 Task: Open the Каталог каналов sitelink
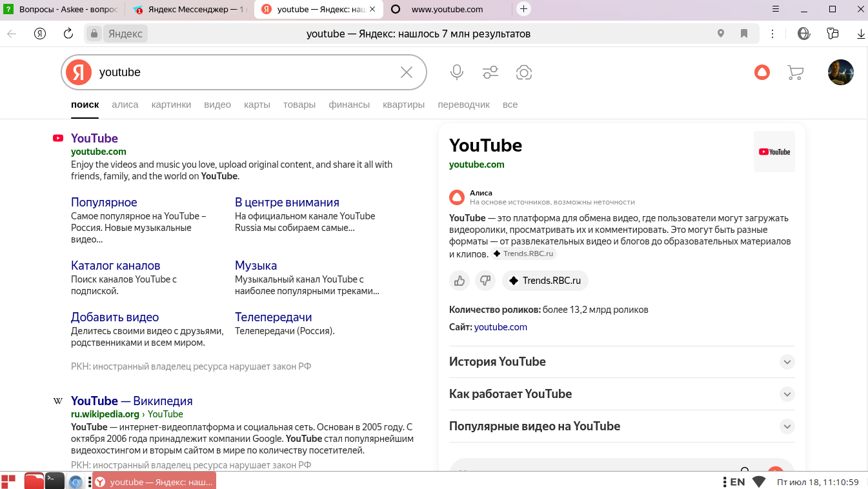(116, 266)
